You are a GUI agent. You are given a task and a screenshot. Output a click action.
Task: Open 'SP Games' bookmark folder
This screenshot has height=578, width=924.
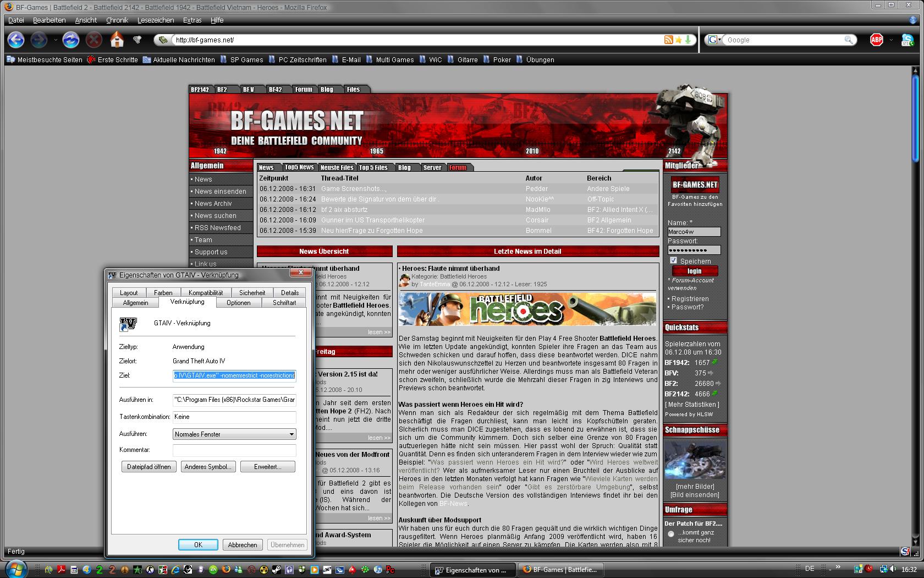[x=241, y=59]
